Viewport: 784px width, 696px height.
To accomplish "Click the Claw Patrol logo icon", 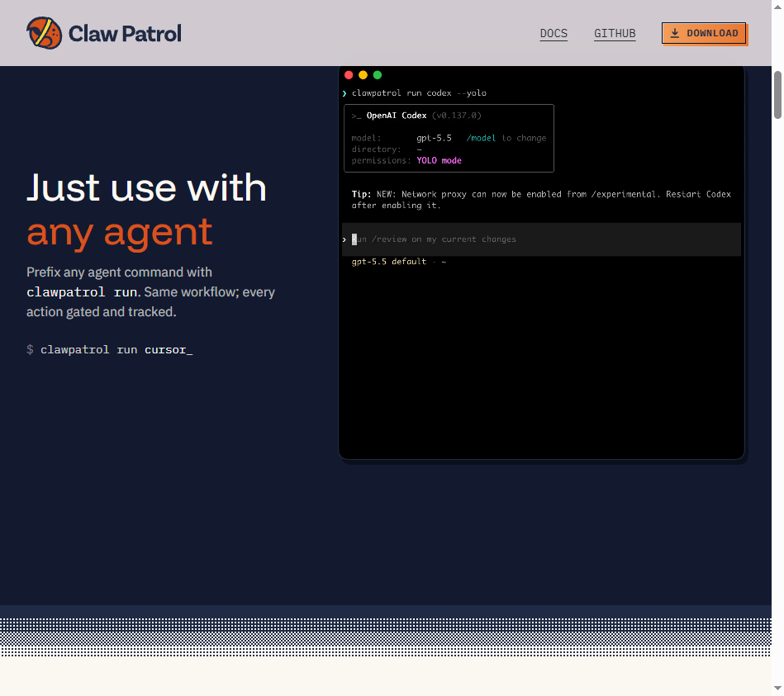I will pos(44,33).
